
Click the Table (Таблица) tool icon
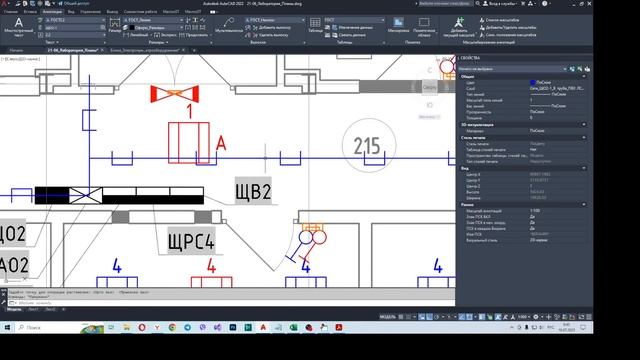click(315, 25)
